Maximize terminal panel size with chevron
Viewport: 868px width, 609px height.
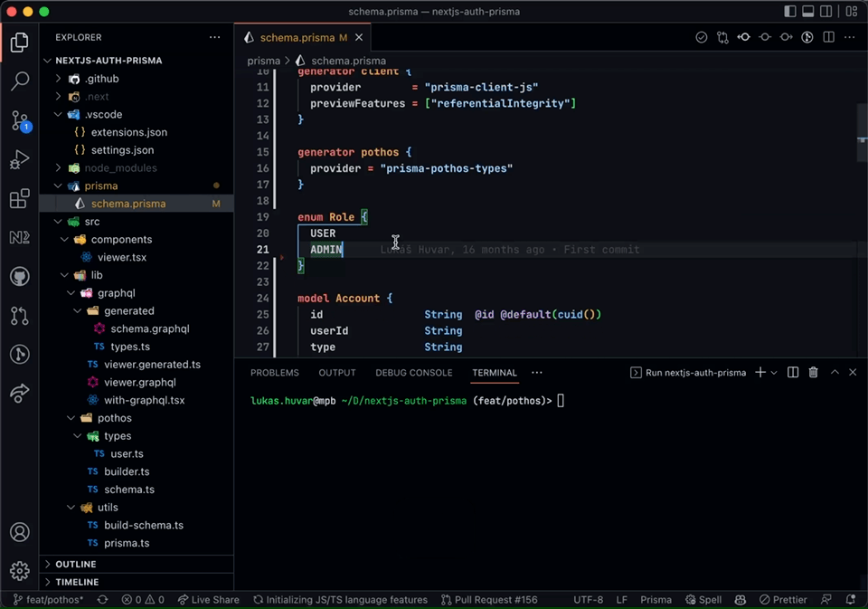[x=835, y=373]
